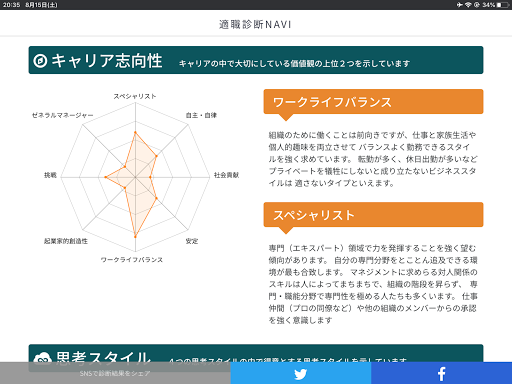
Task: Tap the Wi-Fi icon in status bar
Action: [x=468, y=5]
